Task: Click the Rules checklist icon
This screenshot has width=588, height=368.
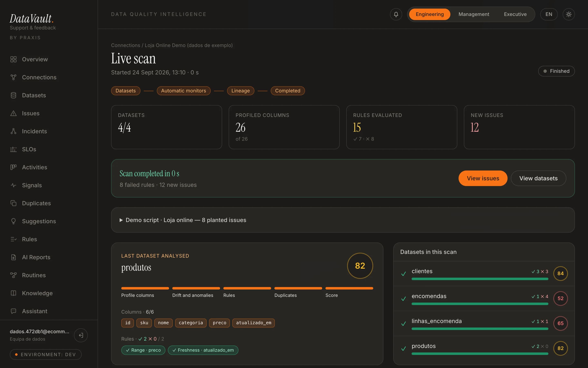Action: click(13, 239)
